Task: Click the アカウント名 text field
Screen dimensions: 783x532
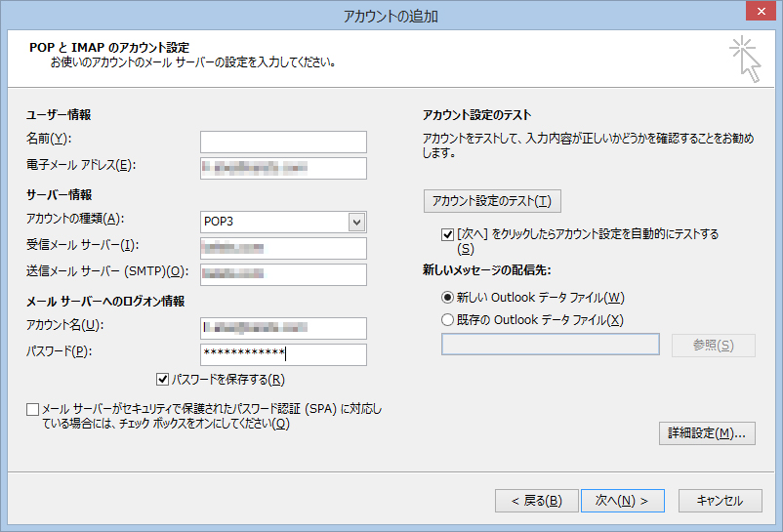Action: pos(283,328)
